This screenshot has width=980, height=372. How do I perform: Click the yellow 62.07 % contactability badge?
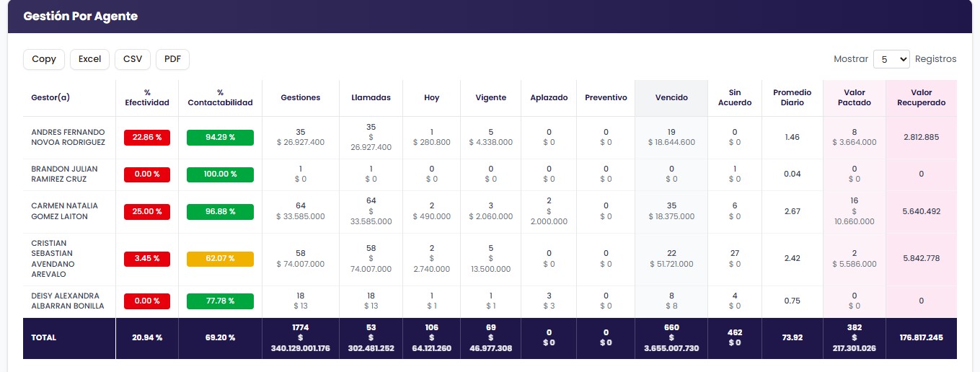coord(220,259)
